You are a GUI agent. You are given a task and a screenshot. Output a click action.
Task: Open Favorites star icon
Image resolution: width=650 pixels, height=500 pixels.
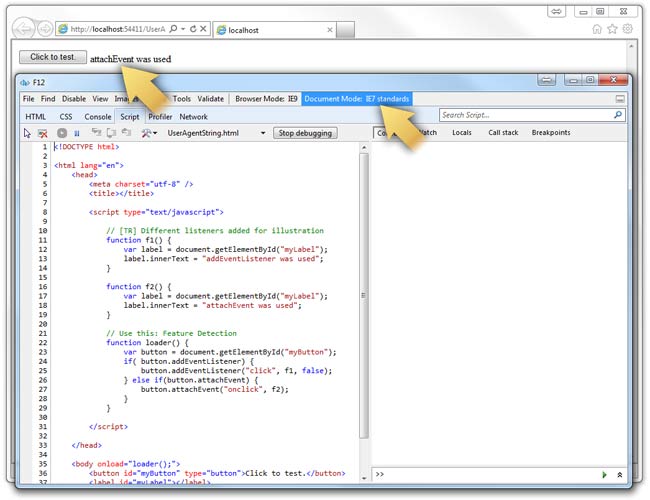[612, 29]
